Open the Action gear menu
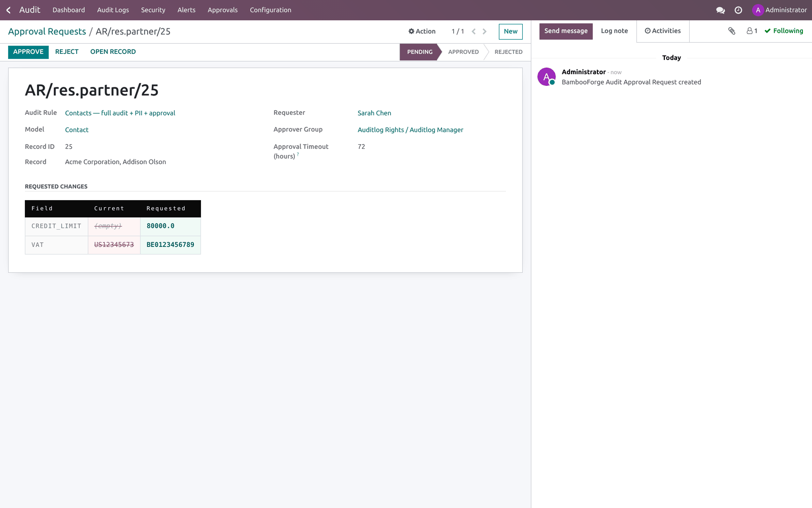 click(x=422, y=31)
